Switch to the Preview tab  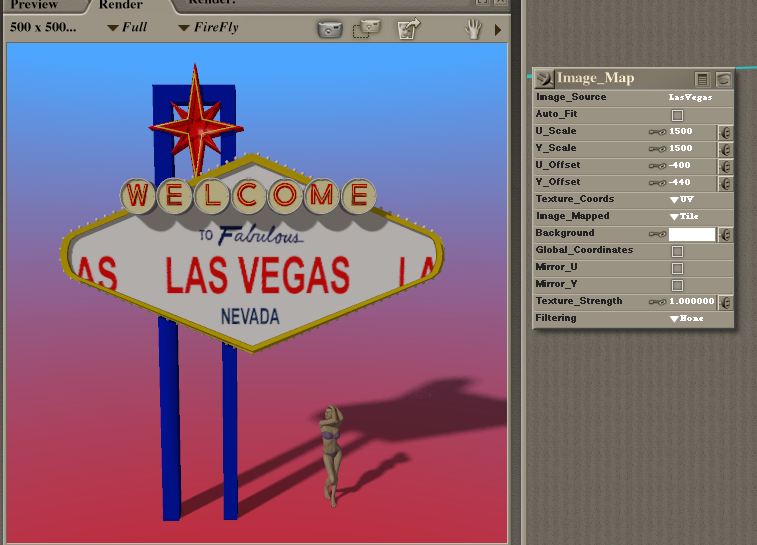[x=35, y=5]
